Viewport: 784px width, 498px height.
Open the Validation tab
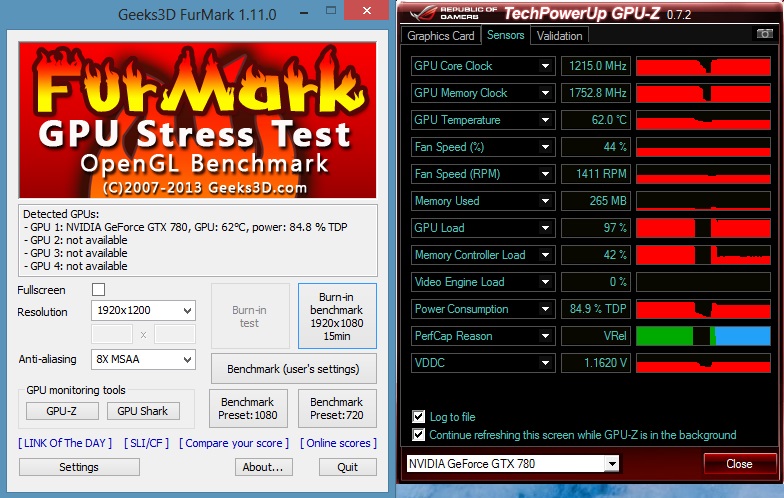pyautogui.click(x=560, y=36)
